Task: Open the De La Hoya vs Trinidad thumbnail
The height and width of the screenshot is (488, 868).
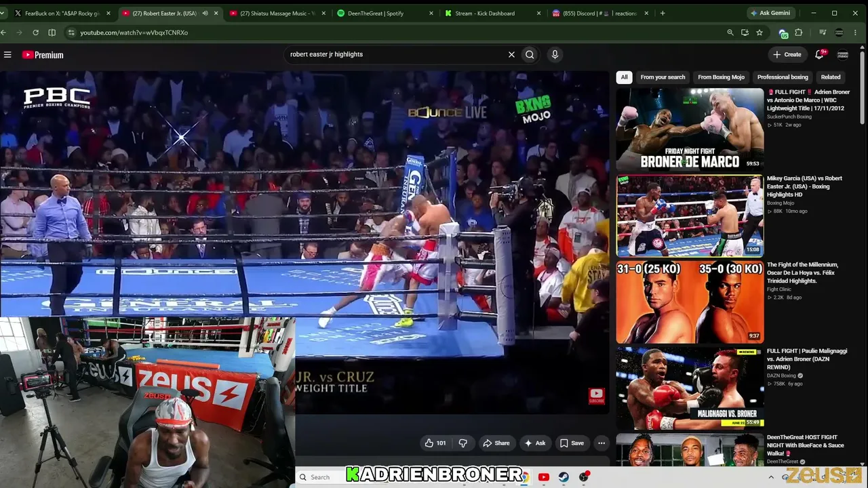Action: (690, 302)
